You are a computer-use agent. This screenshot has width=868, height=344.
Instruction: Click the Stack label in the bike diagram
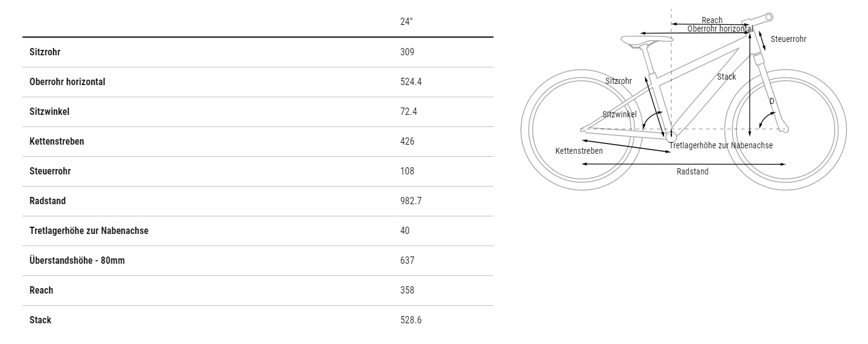726,77
